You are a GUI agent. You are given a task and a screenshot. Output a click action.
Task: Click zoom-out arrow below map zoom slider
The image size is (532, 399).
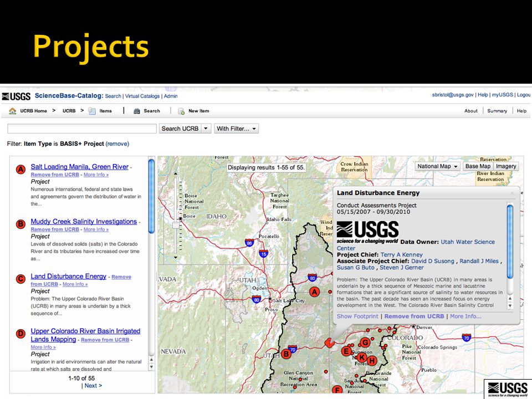click(176, 258)
